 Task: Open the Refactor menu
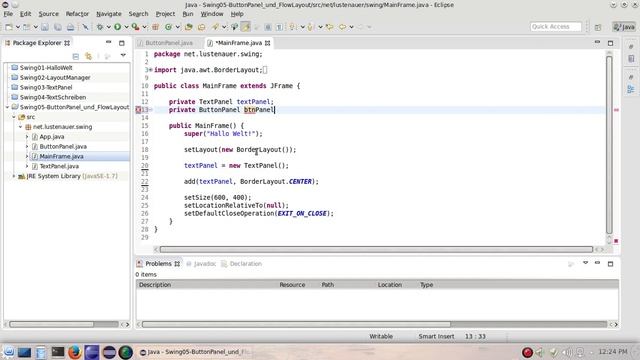[77, 14]
